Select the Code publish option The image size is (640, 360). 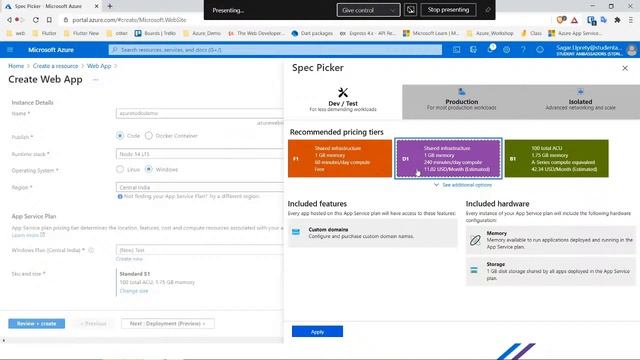click(x=120, y=136)
